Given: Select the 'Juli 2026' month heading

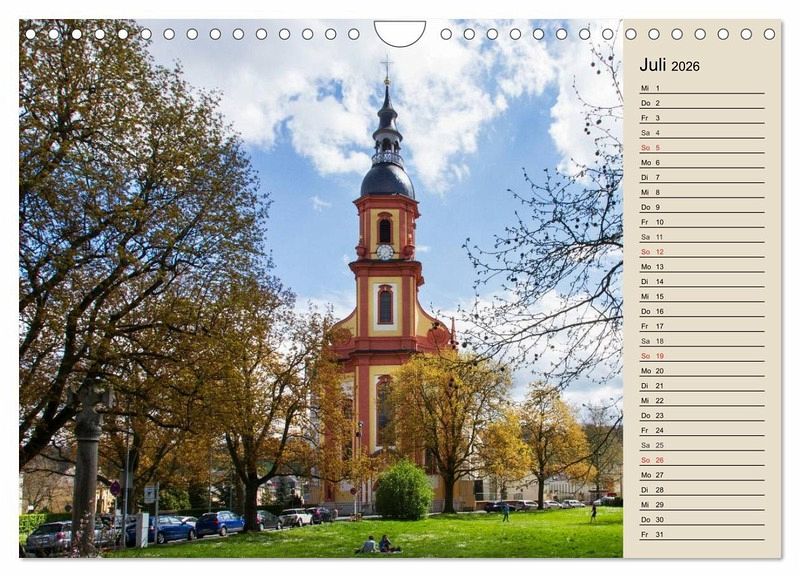Looking at the screenshot, I should coord(669,65).
